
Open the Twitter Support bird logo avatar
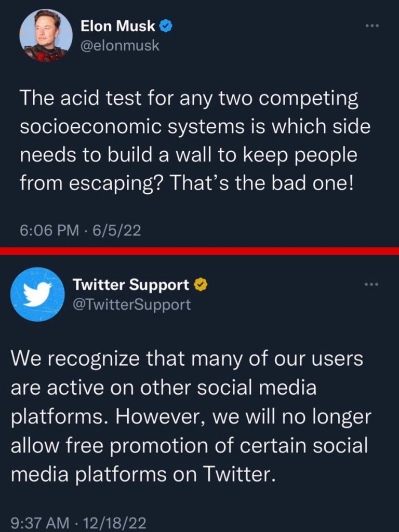[37, 294]
